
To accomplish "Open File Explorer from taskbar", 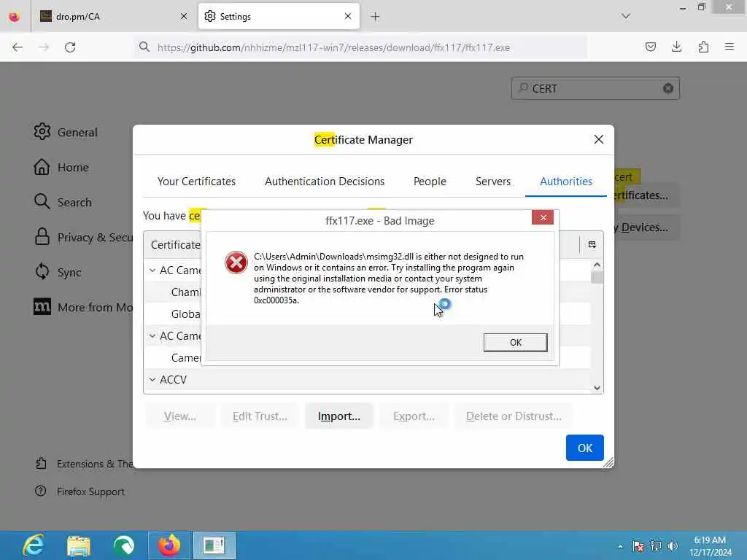I will pyautogui.click(x=79, y=545).
